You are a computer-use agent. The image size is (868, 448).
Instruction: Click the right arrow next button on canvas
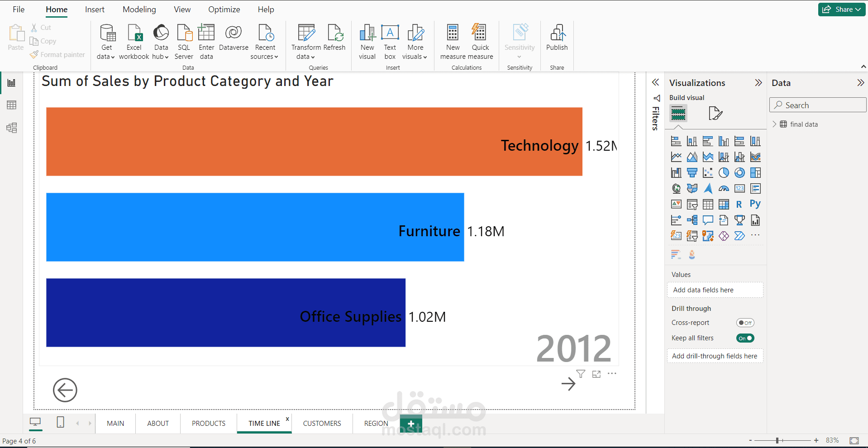pyautogui.click(x=568, y=384)
